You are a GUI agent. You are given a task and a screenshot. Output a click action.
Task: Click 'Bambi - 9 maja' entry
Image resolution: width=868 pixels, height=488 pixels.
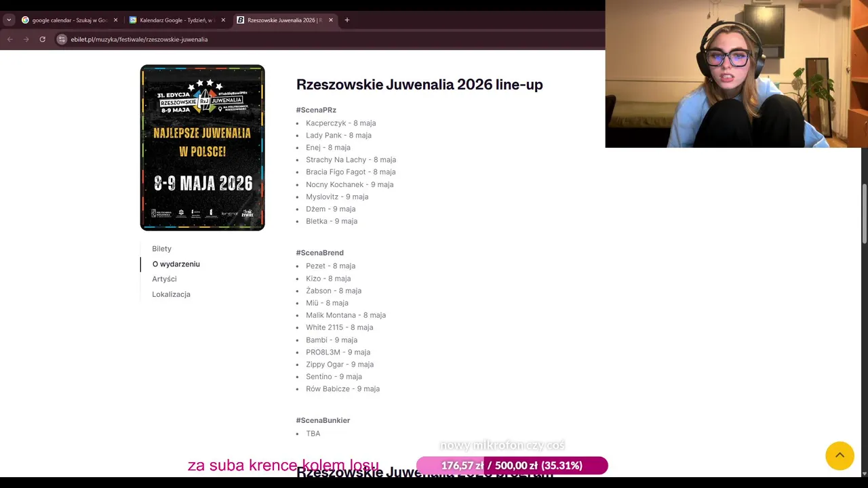332,340
